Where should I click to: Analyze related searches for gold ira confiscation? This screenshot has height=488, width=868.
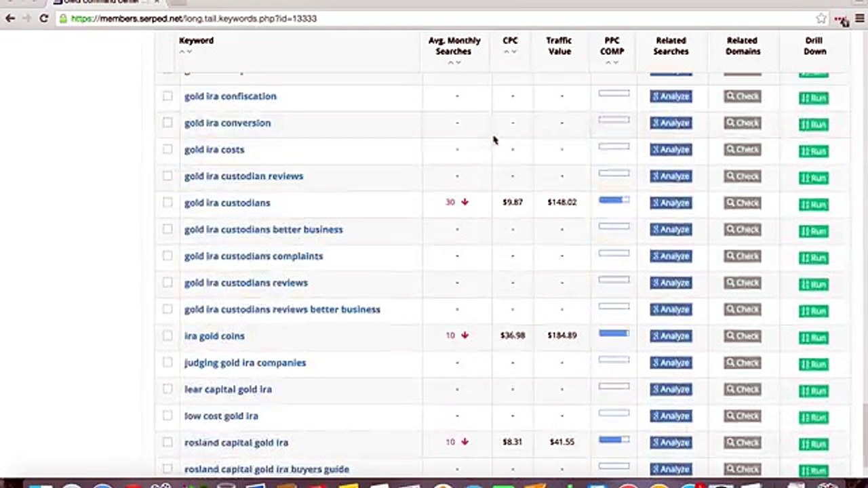tap(671, 96)
